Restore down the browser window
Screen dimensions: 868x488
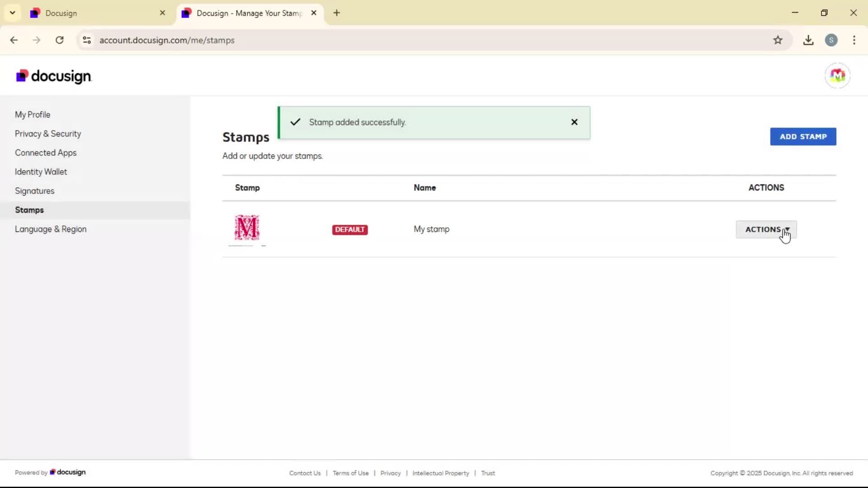click(x=824, y=13)
